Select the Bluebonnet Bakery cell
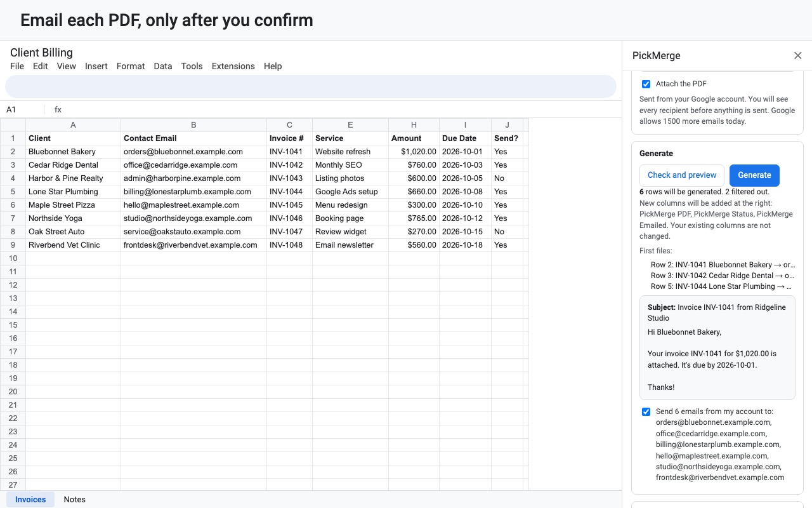812x508 pixels. click(x=73, y=152)
